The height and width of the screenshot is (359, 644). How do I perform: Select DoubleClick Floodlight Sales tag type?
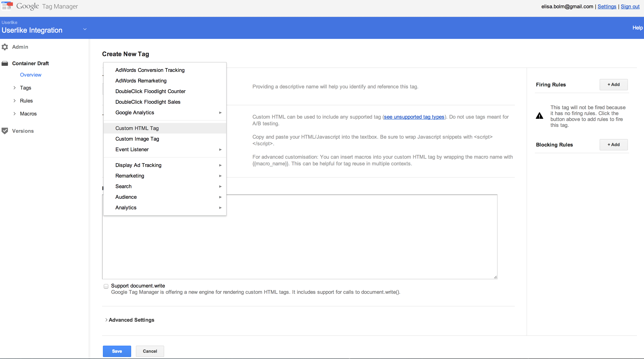[165, 102]
